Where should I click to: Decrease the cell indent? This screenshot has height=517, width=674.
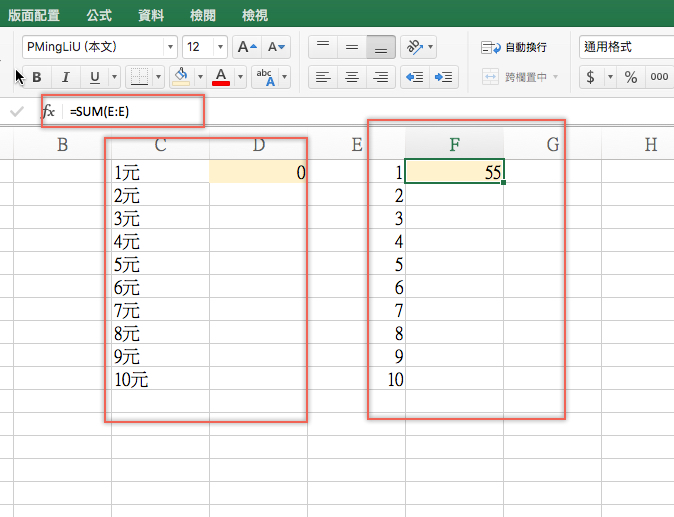tap(415, 77)
